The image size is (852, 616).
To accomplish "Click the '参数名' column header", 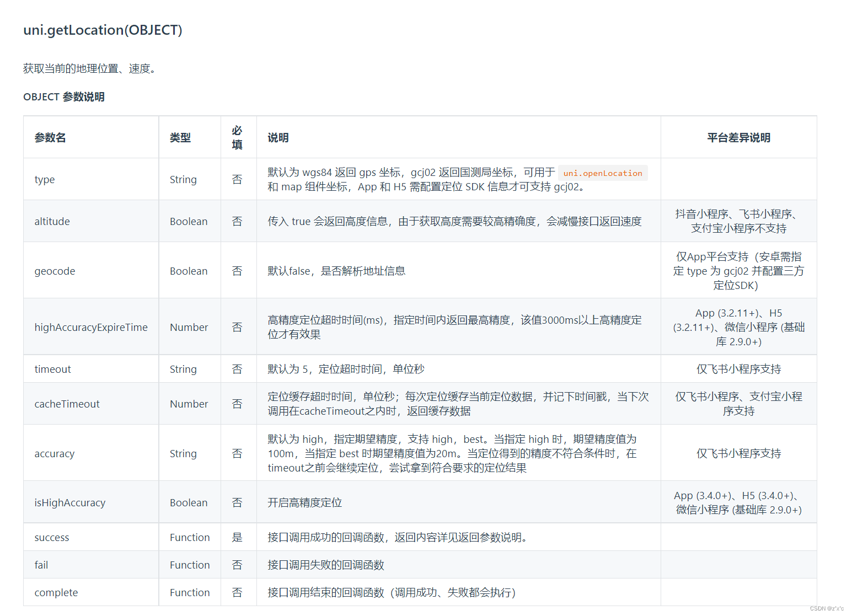I will [x=50, y=138].
